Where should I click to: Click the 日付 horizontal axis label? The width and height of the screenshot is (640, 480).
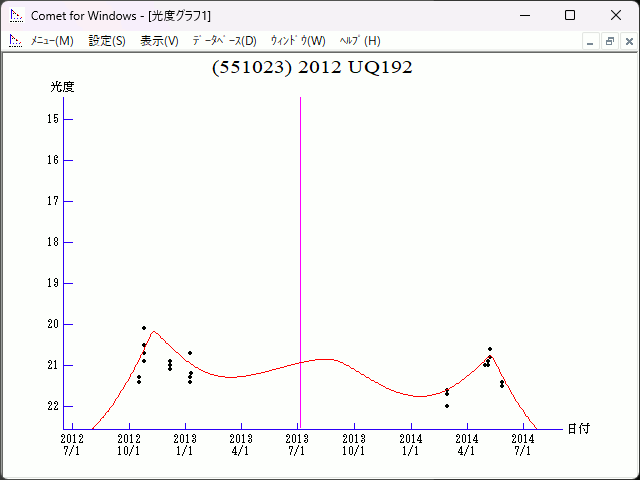tap(578, 428)
